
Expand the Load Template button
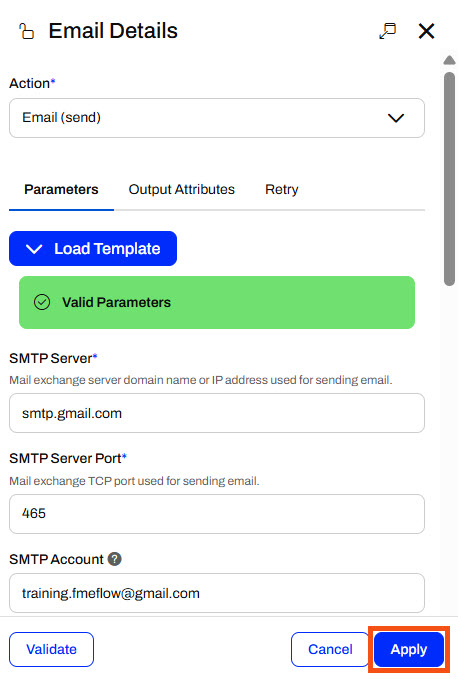coord(93,249)
